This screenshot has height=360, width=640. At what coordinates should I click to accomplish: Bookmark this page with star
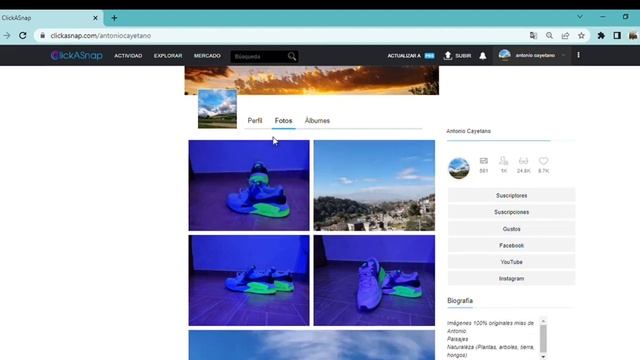coord(581,36)
